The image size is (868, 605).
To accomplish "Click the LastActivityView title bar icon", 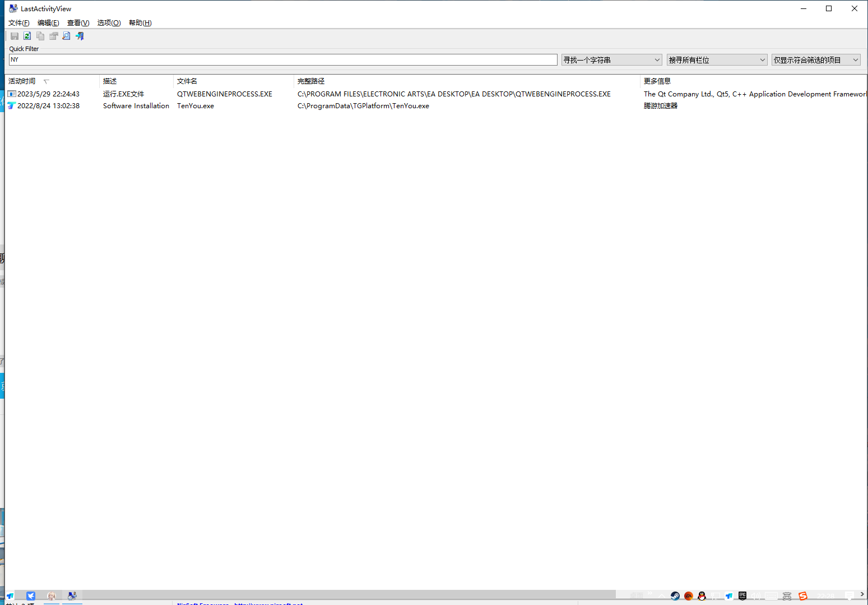I will coord(13,8).
